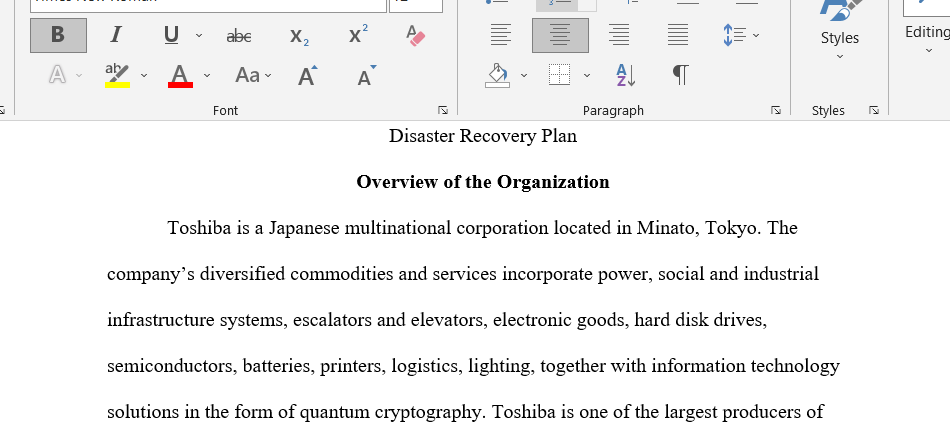The height and width of the screenshot is (435, 950).
Task: Open font color dropdown arrow
Action: coord(207,76)
